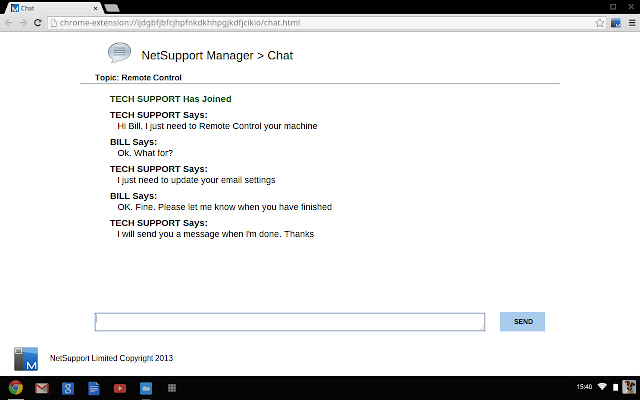Click the battery status icon
The height and width of the screenshot is (400, 640).
pos(616,387)
